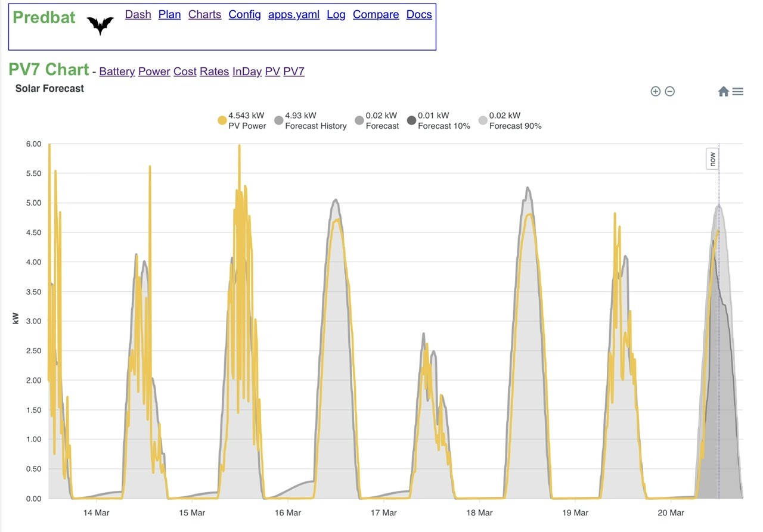Open the Compare page
Image resolution: width=763 pixels, height=532 pixels.
click(x=376, y=14)
